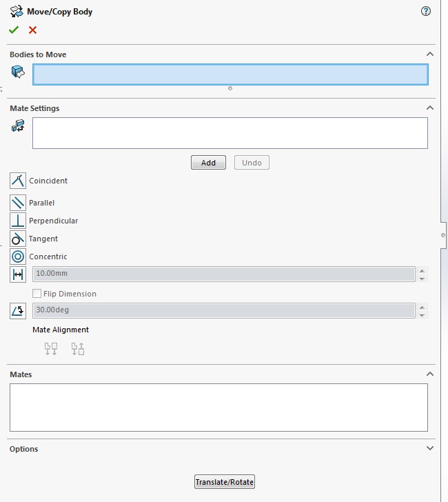The image size is (448, 502).
Task: Select the Tangent mate icon
Action: [x=18, y=239]
